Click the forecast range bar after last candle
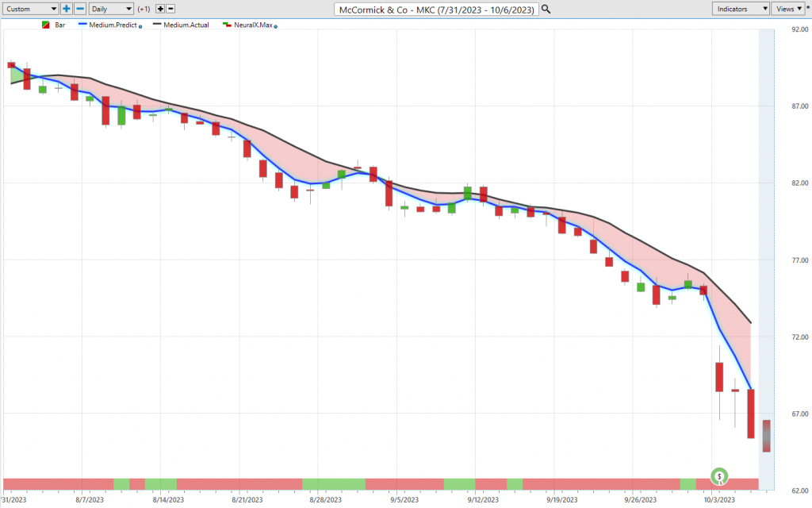 click(767, 436)
